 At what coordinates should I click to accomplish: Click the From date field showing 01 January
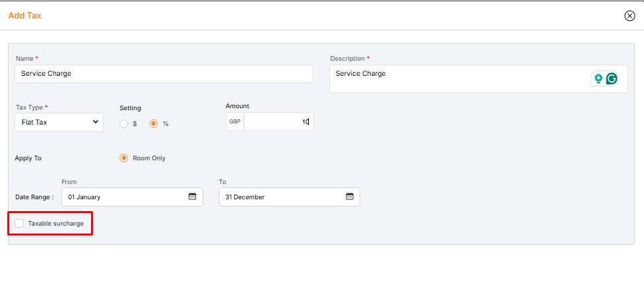[x=125, y=197]
